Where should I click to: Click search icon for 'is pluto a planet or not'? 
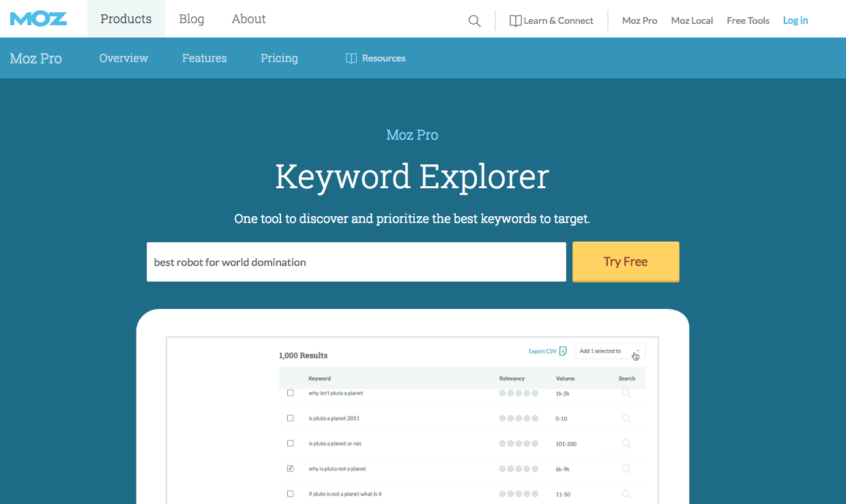[626, 444]
